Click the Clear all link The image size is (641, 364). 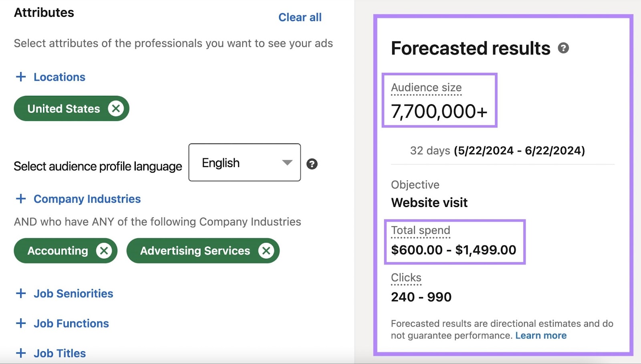[x=300, y=17]
